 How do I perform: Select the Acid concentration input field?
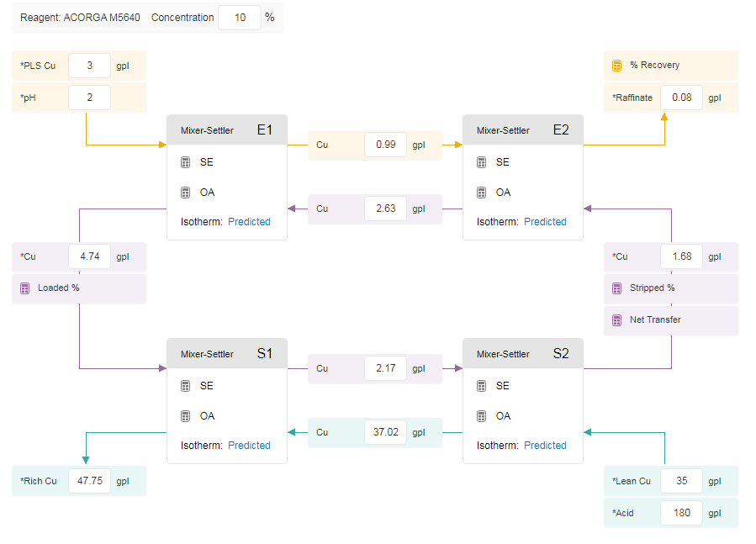(x=681, y=513)
